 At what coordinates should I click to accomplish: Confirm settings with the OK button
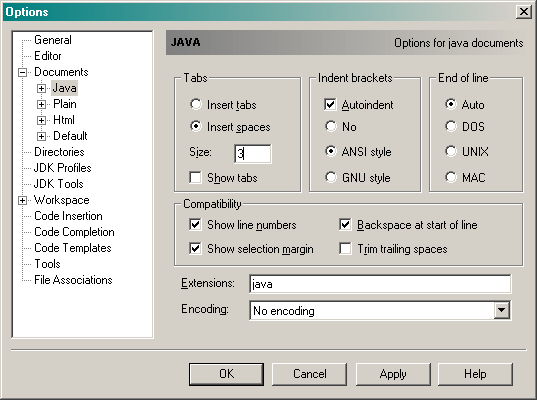226,374
